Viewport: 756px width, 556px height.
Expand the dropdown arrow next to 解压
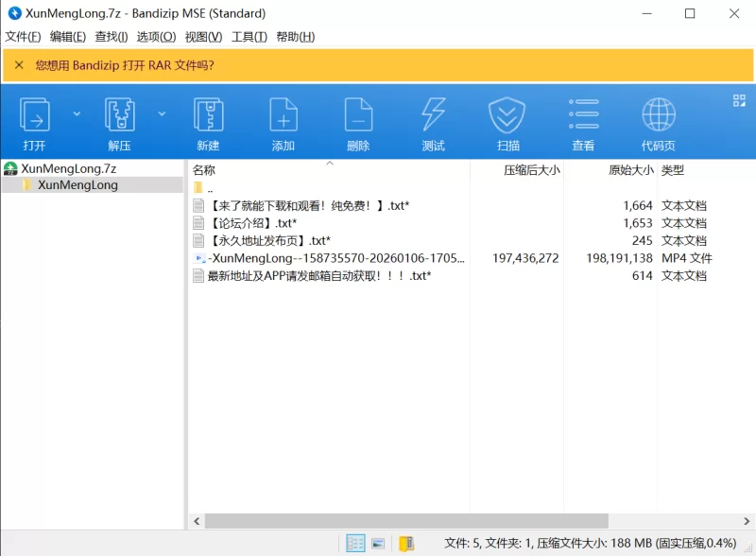[162, 113]
